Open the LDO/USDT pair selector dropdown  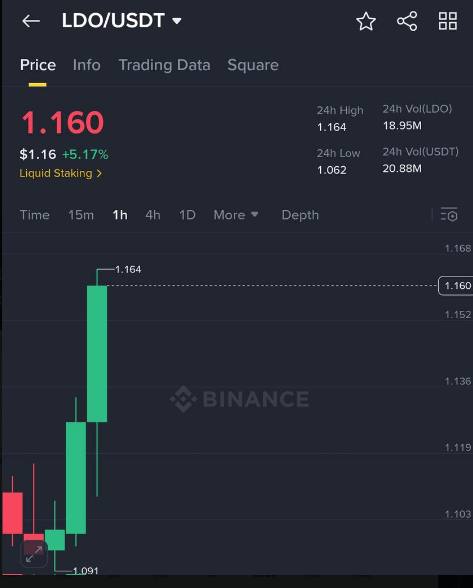(122, 21)
